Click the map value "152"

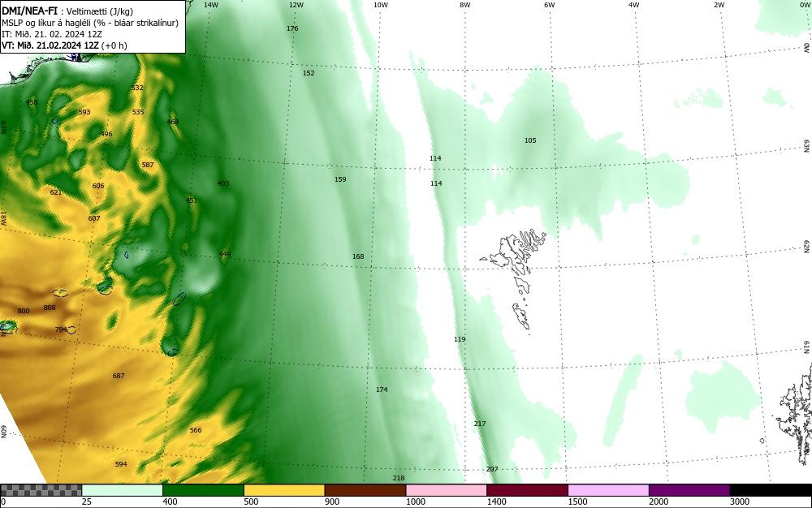click(x=309, y=73)
